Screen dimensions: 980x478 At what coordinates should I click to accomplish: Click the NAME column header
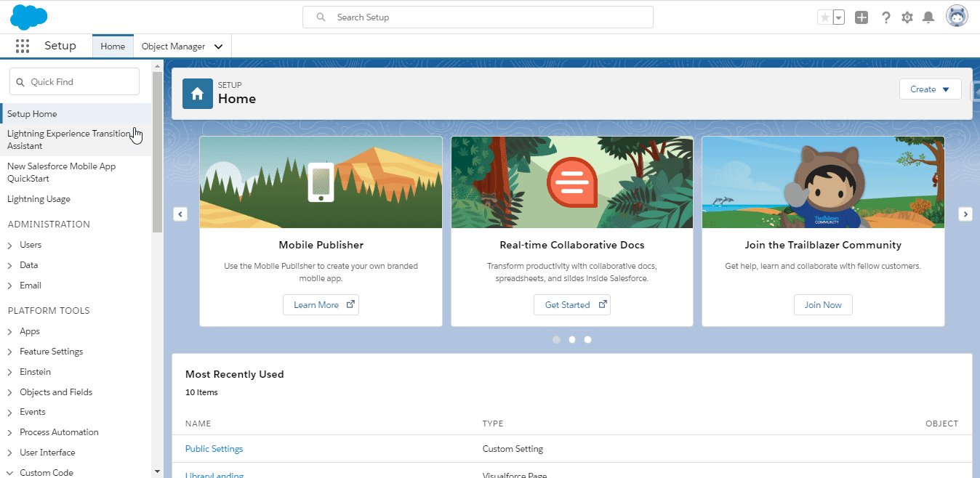[x=198, y=424]
